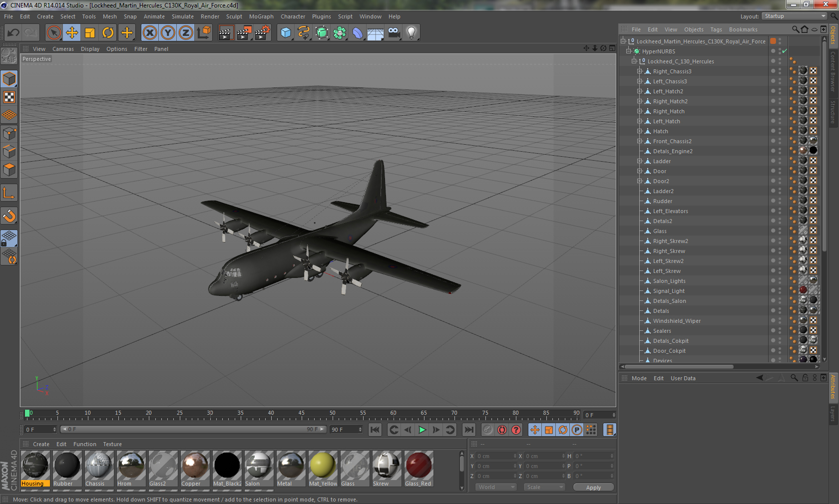Screen dimensions: 839x504
Task: Expand the Left_Hatch2 object
Action: pos(640,91)
